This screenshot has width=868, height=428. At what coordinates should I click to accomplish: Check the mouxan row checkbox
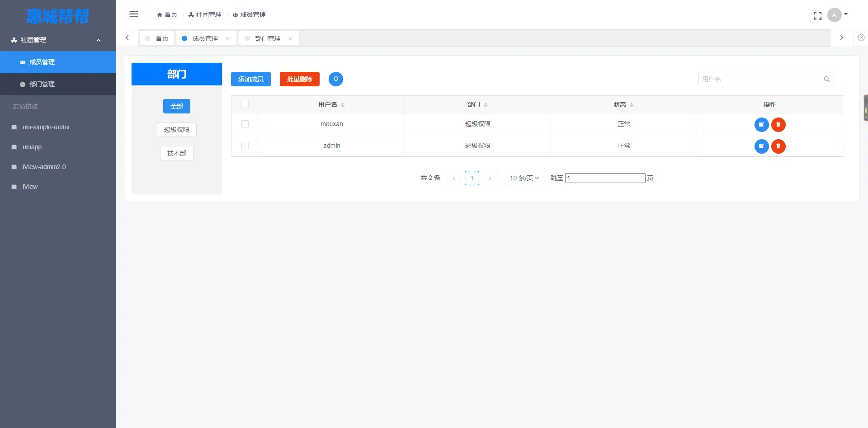(245, 124)
